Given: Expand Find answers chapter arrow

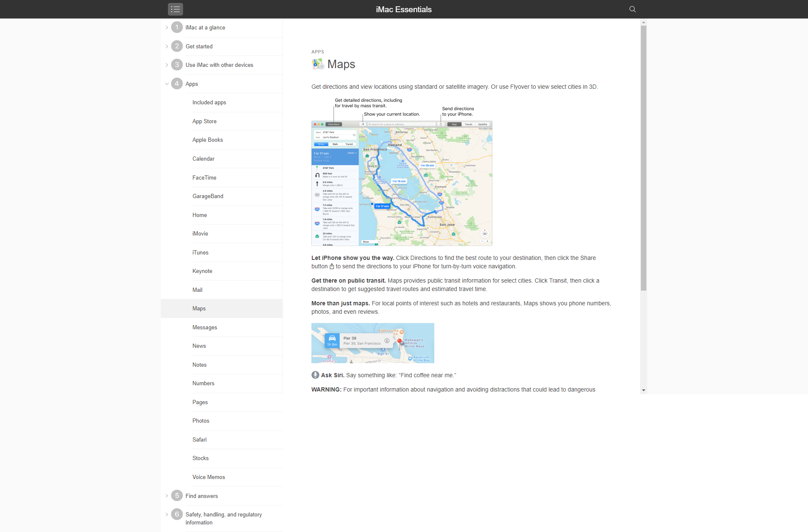Looking at the screenshot, I should [167, 496].
